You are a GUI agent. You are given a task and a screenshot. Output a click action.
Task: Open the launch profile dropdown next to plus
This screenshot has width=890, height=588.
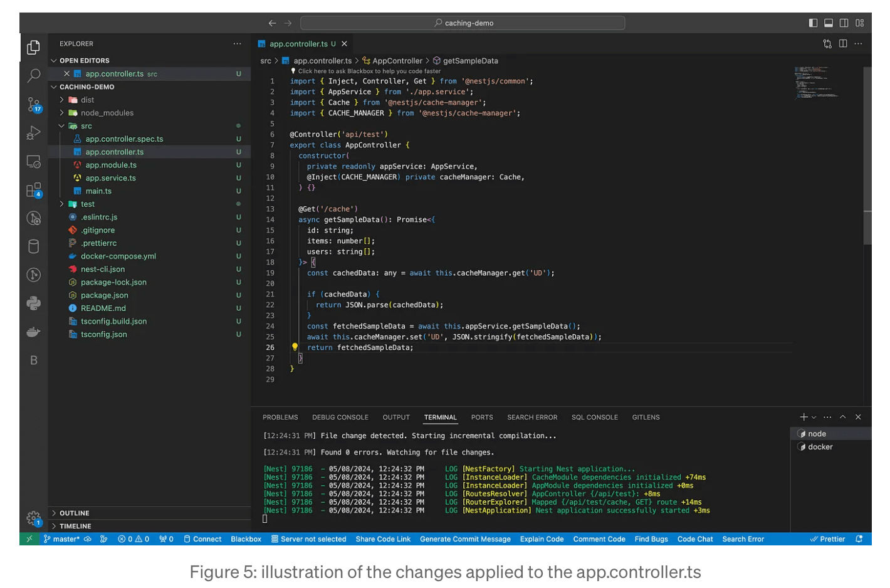814,417
